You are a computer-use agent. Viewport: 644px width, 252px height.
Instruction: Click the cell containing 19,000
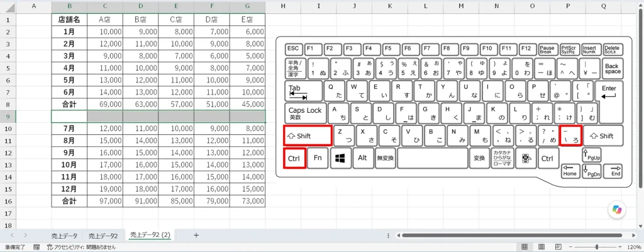pyautogui.click(x=105, y=190)
